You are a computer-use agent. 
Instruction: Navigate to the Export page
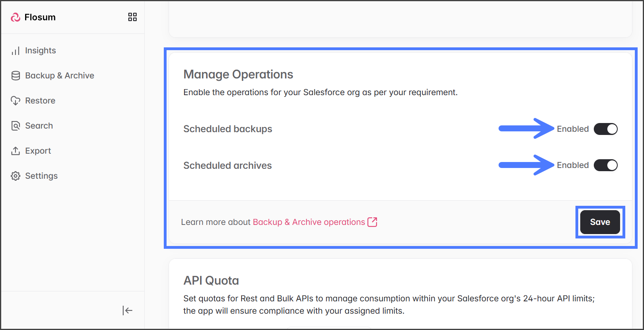38,151
